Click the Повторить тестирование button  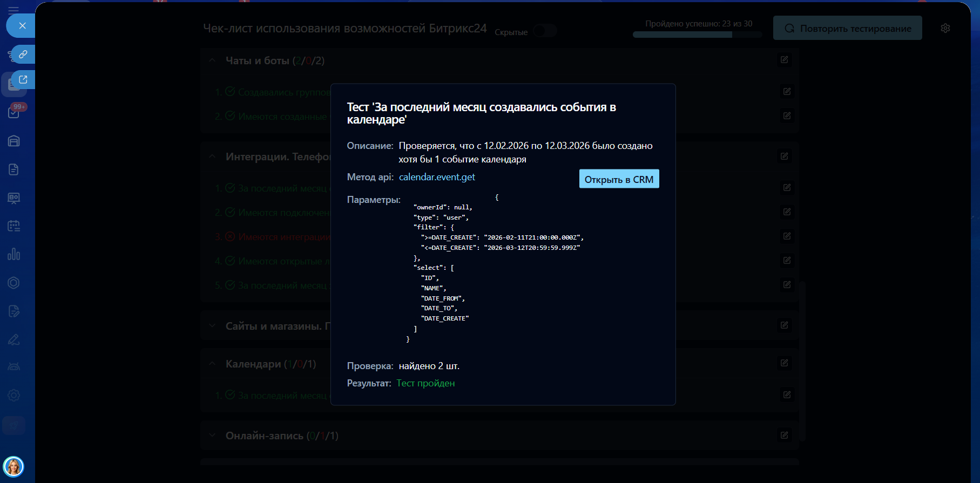[847, 28]
